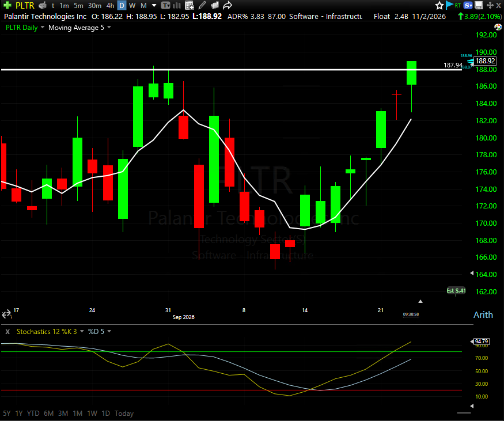Click the Arith scale toggle
The image size is (504, 421).
click(x=483, y=314)
